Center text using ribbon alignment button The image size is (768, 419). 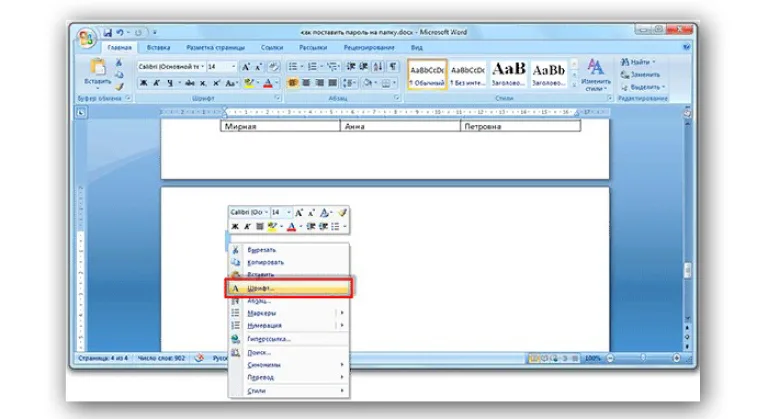pos(306,83)
